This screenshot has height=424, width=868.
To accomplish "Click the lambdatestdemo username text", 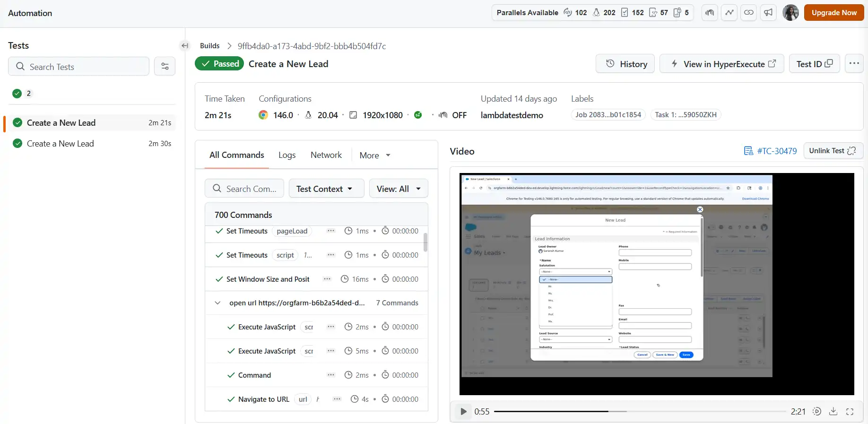I will [512, 115].
